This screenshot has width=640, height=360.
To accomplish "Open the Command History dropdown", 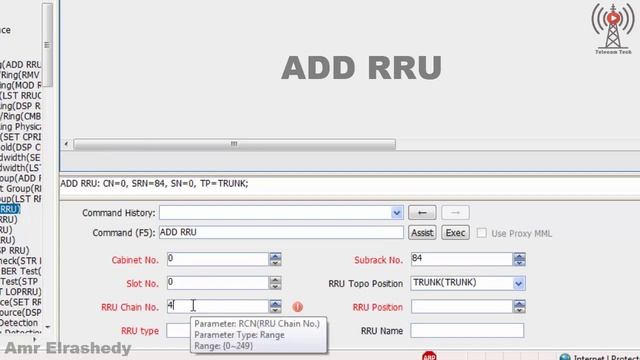I will click(396, 213).
